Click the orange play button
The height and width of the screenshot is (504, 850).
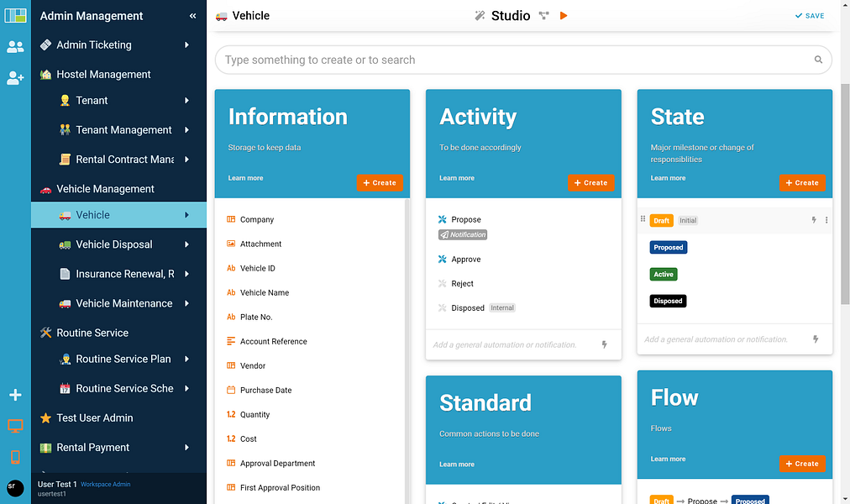564,16
